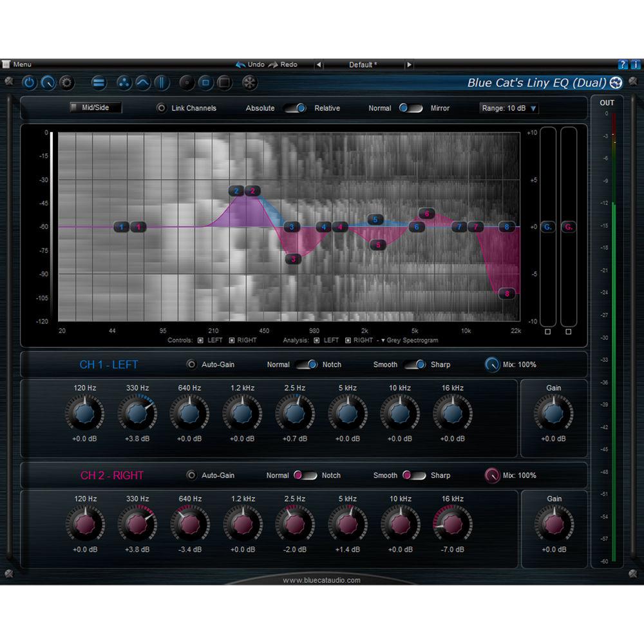Image resolution: width=644 pixels, height=644 pixels.
Task: Click the knob control icon next to the power button
Action: tap(48, 83)
